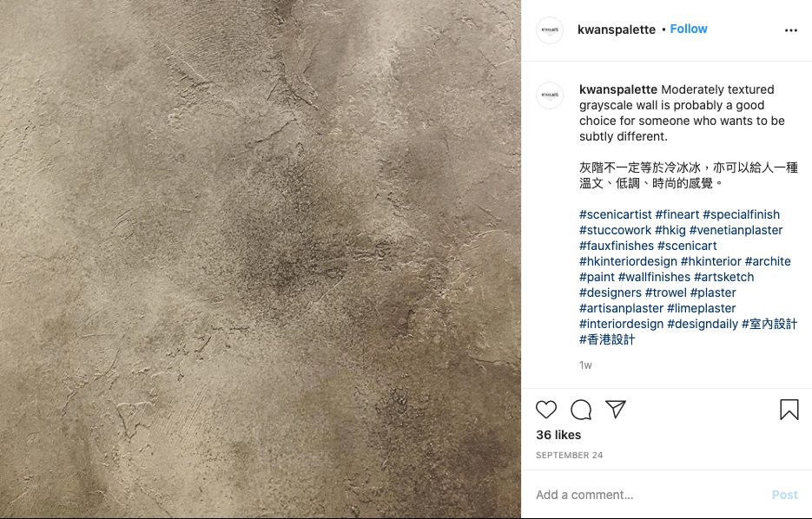The height and width of the screenshot is (519, 812).
Task: Share post with paper plane icon
Action: click(x=616, y=410)
